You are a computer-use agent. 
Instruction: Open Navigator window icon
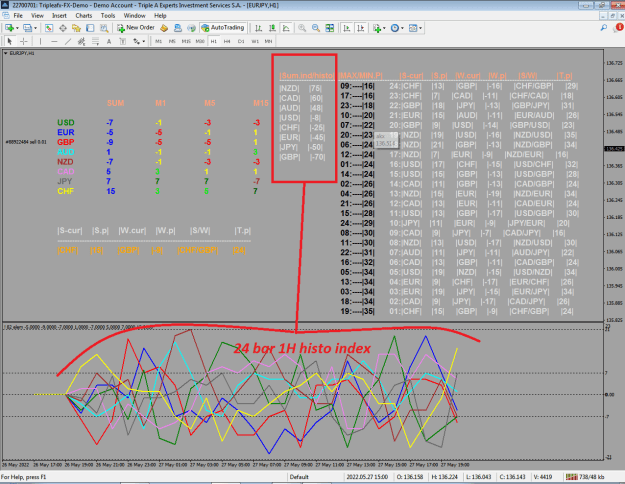coord(76,28)
